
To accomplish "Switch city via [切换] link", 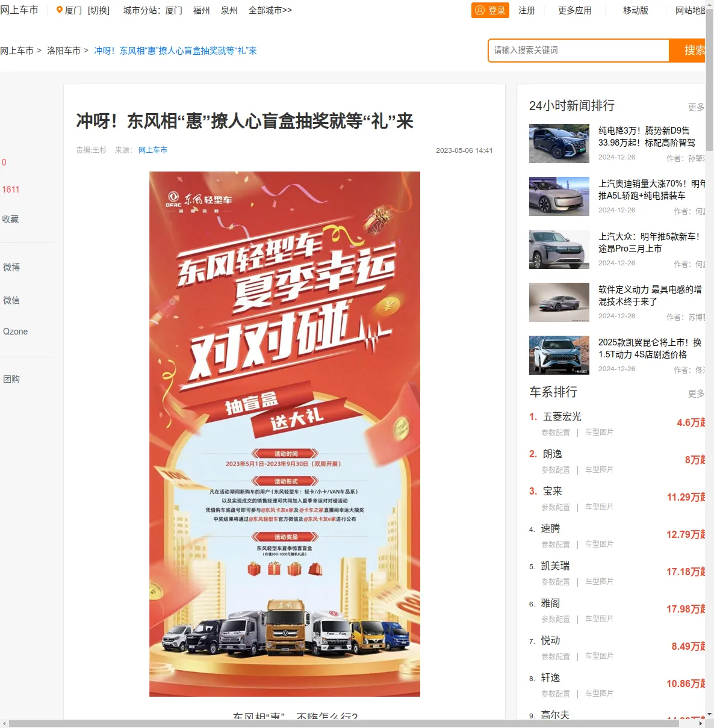I will 99,10.
